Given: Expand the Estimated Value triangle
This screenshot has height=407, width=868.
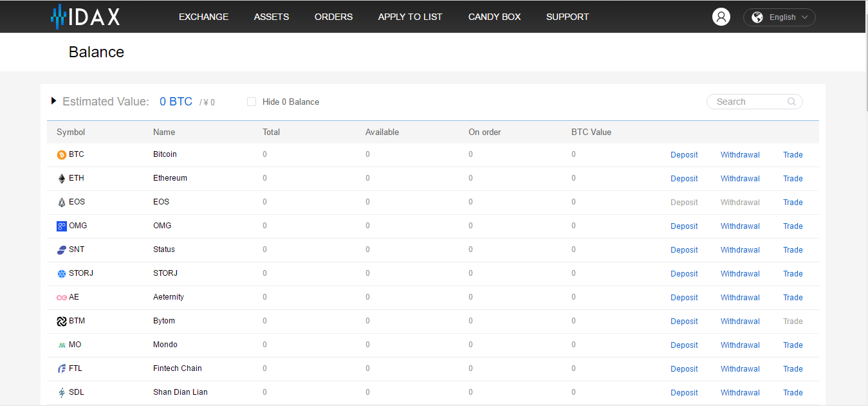Looking at the screenshot, I should pos(54,101).
